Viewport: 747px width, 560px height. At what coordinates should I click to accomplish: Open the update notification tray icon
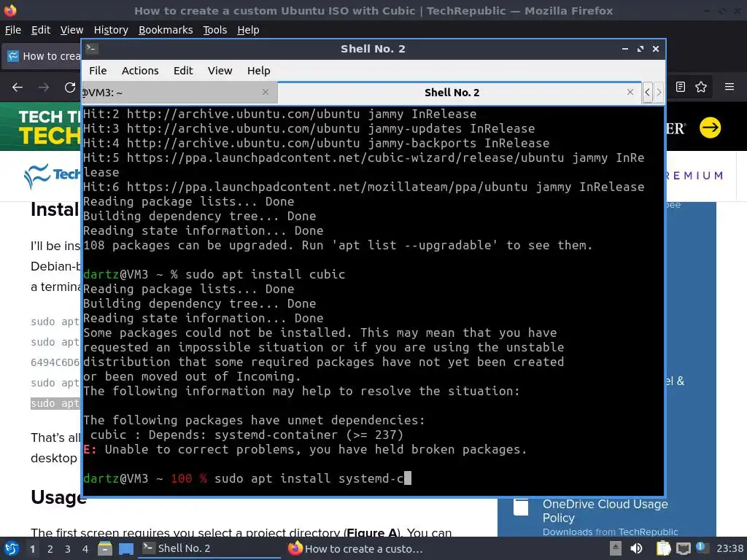point(703,548)
